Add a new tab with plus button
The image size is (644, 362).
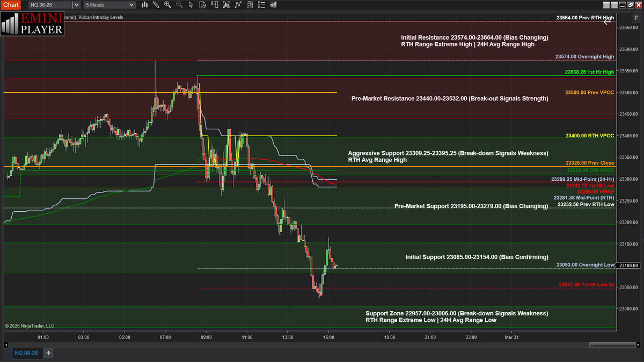click(48, 353)
